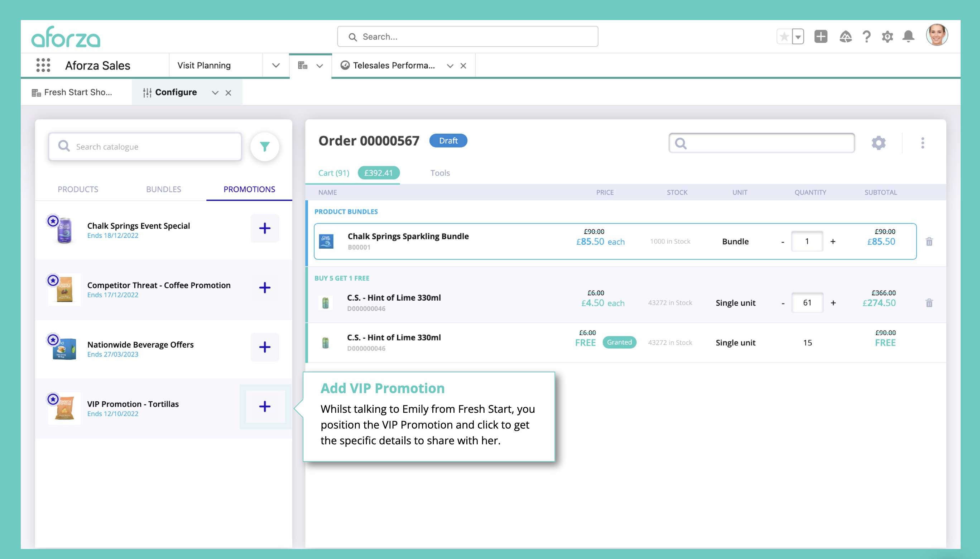980x559 pixels.
Task: Close the Telesales Performance tab
Action: coord(463,66)
